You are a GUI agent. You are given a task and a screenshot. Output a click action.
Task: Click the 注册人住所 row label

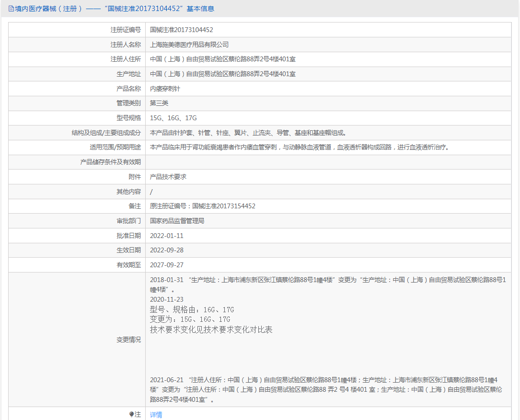pos(126,59)
